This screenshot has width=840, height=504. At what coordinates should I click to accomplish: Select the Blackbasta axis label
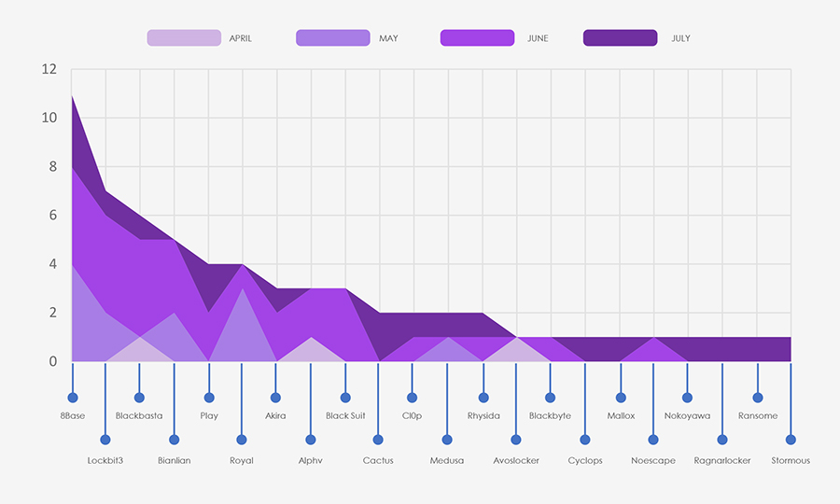tap(139, 415)
